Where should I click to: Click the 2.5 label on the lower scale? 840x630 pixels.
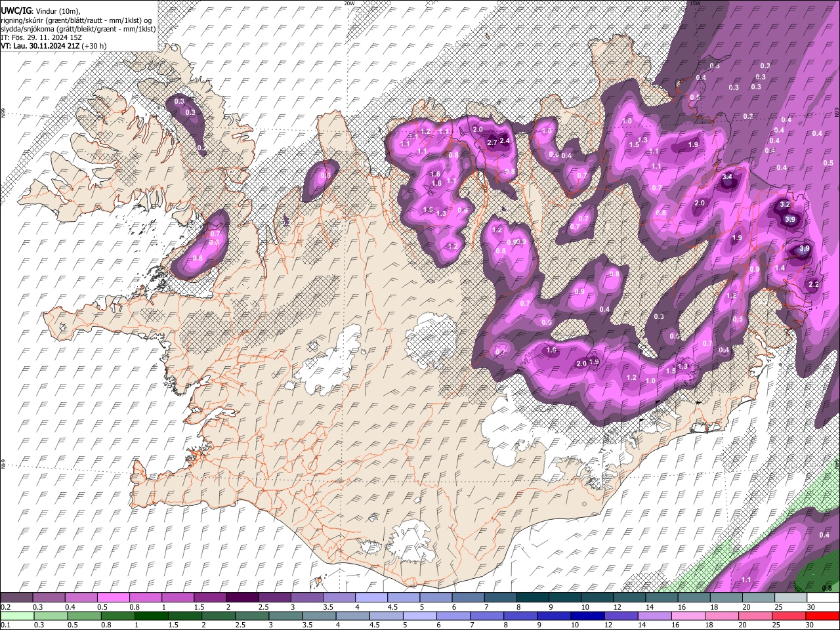pyautogui.click(x=240, y=625)
